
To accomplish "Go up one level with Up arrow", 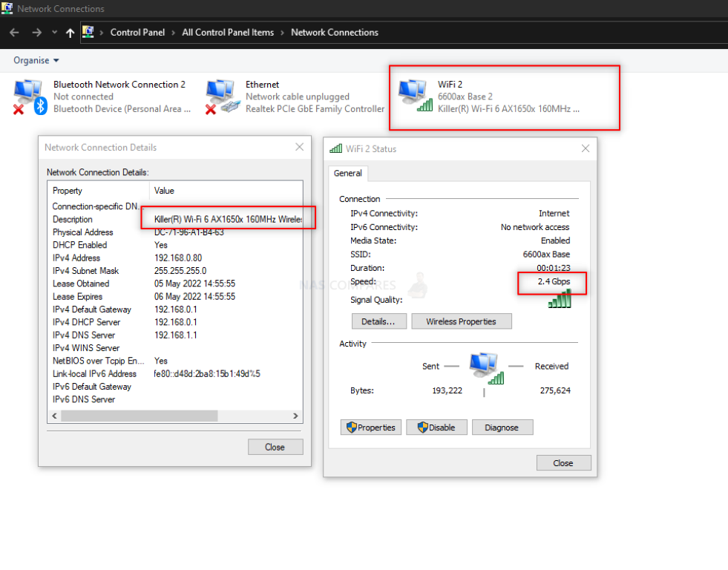I will coord(70,33).
